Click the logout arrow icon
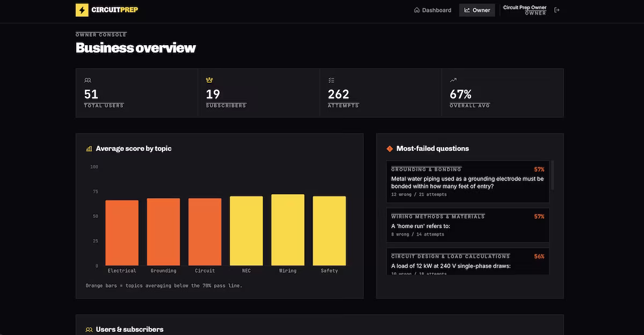The image size is (644, 335). [557, 10]
